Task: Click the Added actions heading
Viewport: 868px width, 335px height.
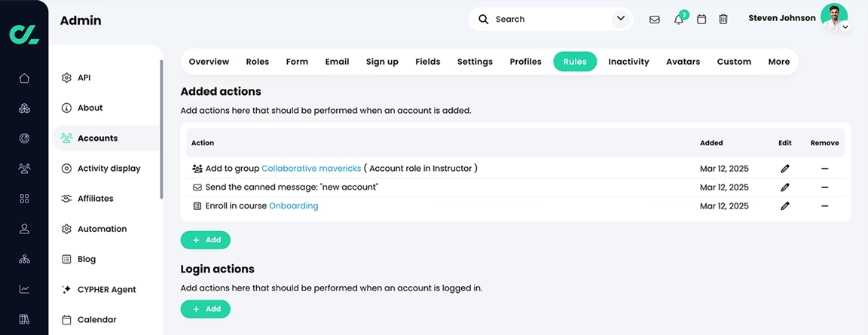Action: click(x=220, y=92)
